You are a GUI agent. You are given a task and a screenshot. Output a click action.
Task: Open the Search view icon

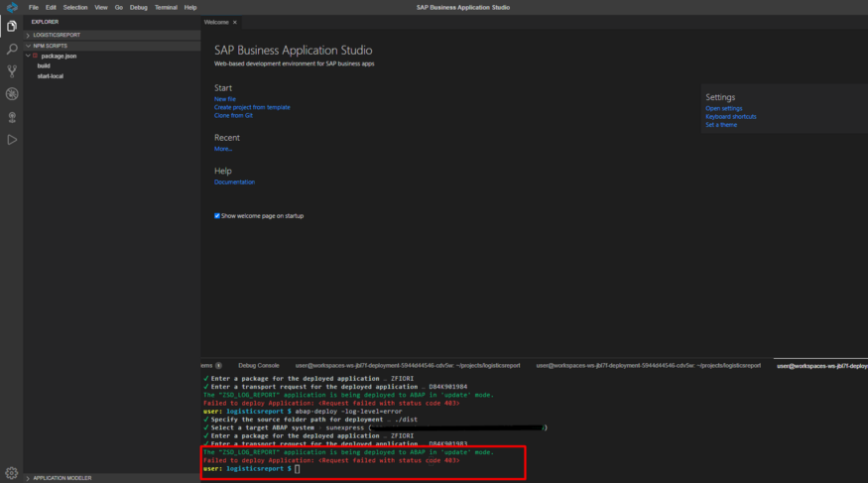click(x=12, y=49)
